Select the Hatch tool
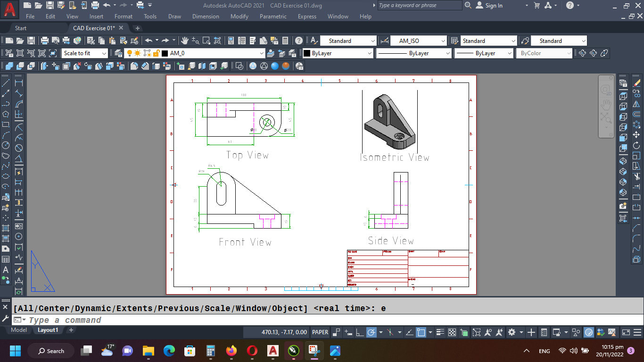Image resolution: width=644 pixels, height=362 pixels. pyautogui.click(x=6, y=228)
